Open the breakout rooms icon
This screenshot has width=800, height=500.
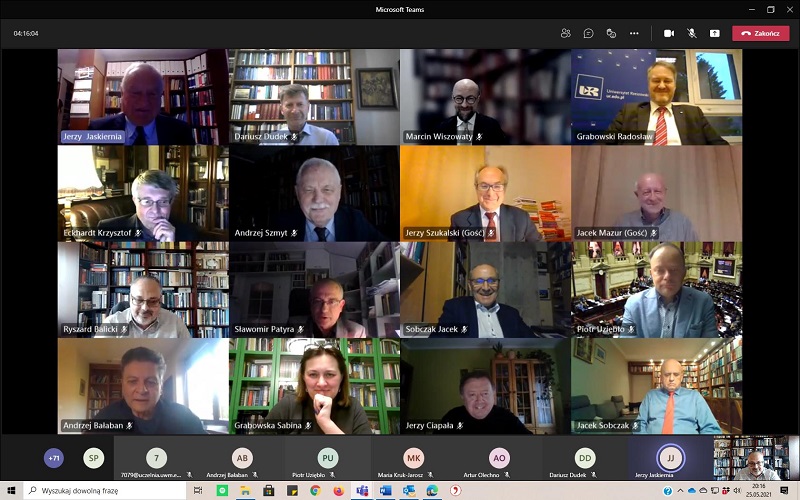tap(611, 33)
